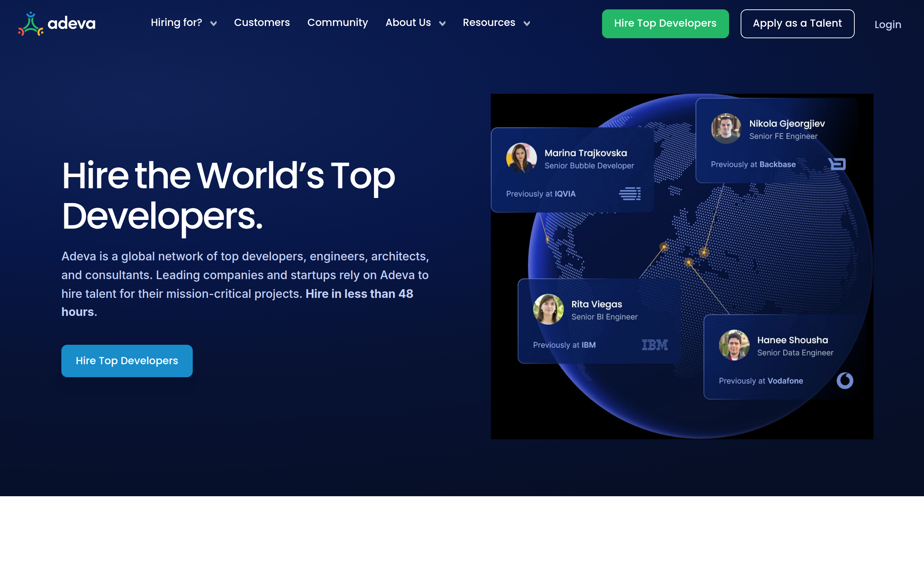Click the adeva wordmark text
924x577 pixels.
(71, 24)
